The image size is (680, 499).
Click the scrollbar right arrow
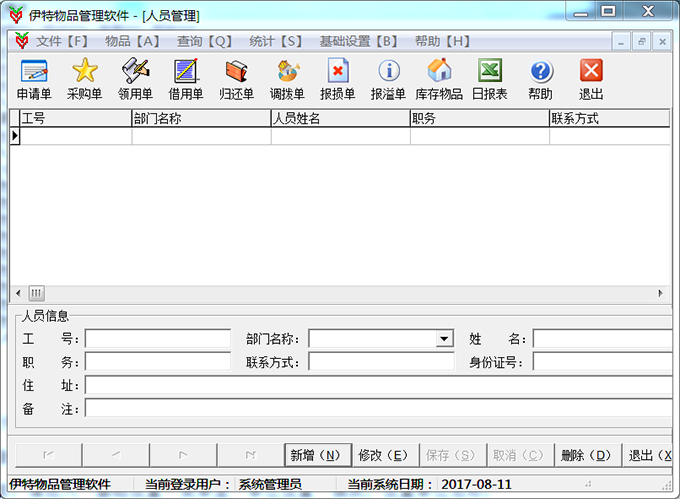pos(660,294)
